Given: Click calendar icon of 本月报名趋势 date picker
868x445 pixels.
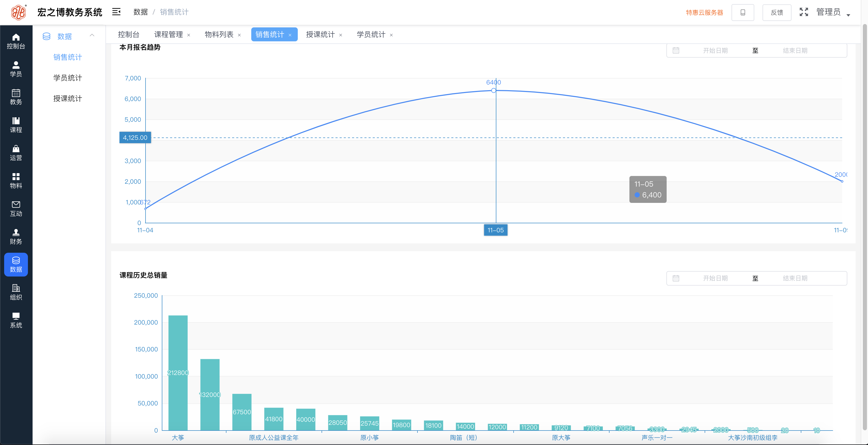Looking at the screenshot, I should click(x=676, y=51).
